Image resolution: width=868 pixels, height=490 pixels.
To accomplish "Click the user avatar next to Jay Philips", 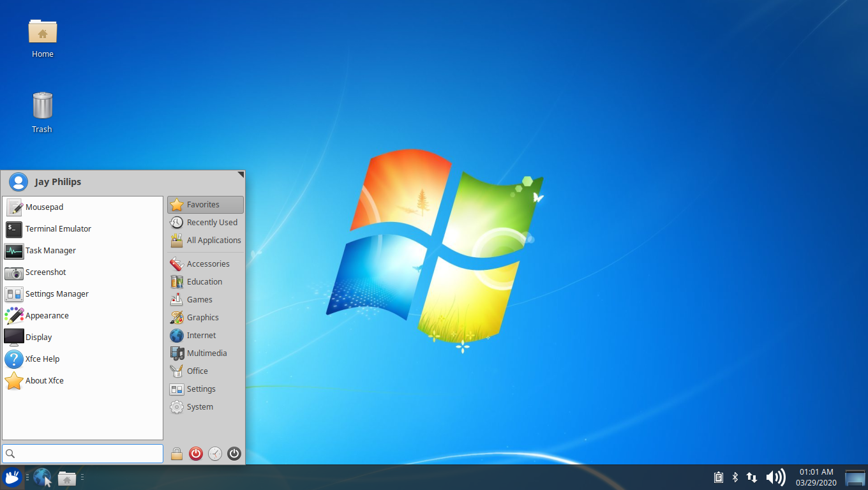I will (x=19, y=182).
